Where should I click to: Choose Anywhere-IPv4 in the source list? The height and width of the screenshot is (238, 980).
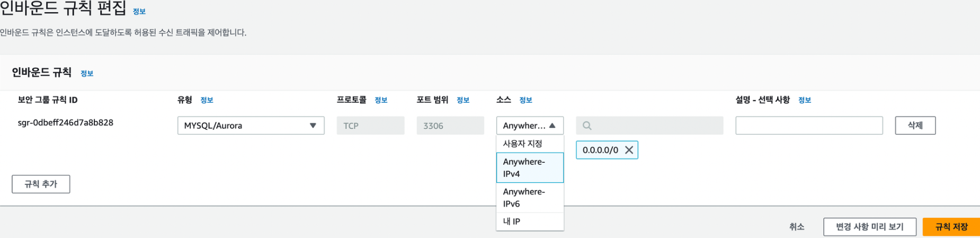530,168
